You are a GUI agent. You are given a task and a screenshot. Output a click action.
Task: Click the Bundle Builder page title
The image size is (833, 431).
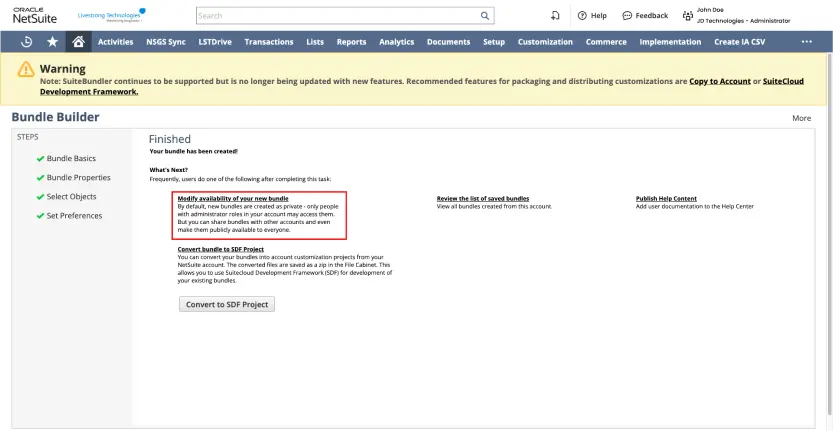(x=55, y=117)
